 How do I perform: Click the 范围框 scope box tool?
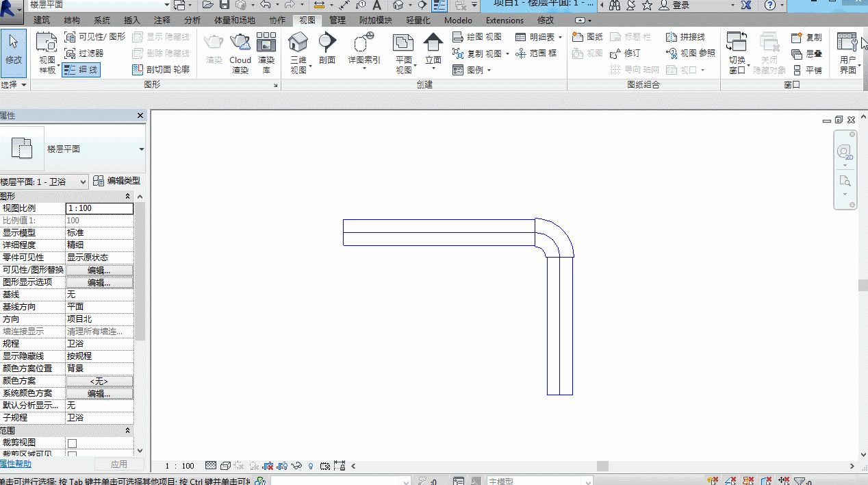tap(536, 53)
